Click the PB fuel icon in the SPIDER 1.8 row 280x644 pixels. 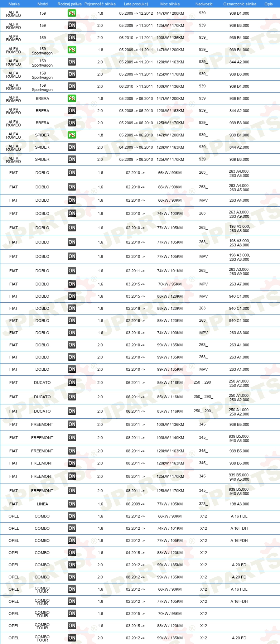click(72, 135)
